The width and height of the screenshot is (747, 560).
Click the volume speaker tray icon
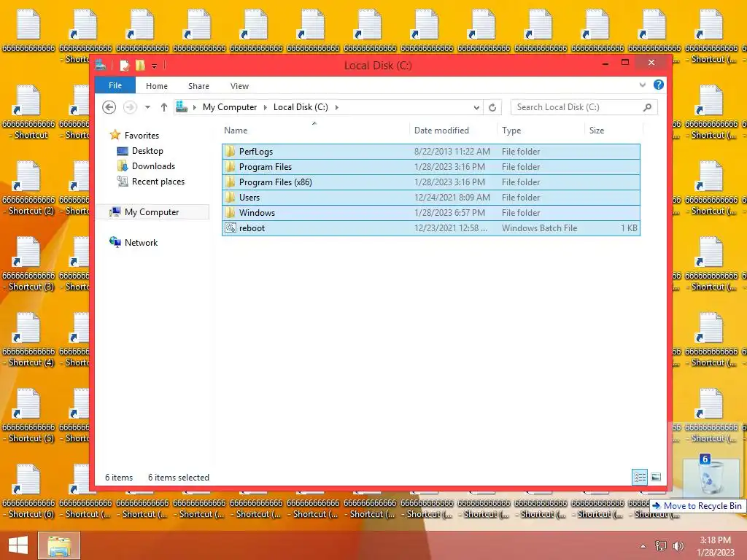pyautogui.click(x=678, y=545)
